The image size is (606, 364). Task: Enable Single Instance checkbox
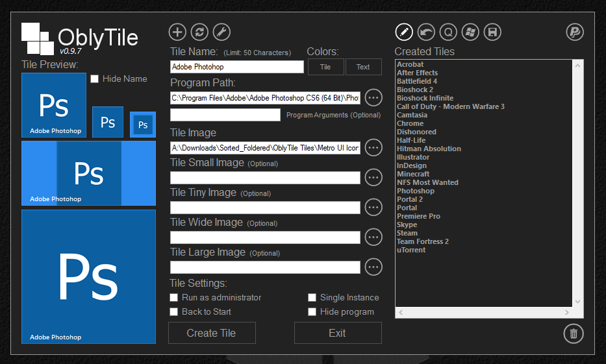click(312, 298)
